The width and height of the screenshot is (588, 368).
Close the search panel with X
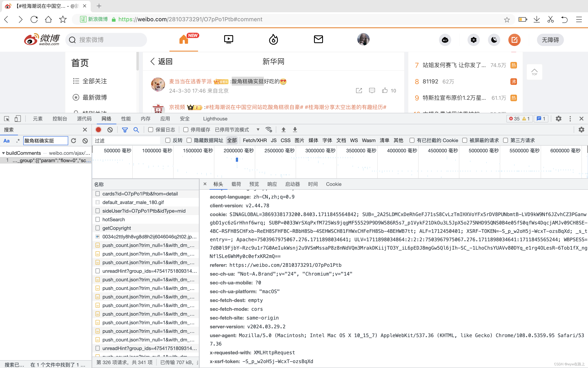point(85,130)
